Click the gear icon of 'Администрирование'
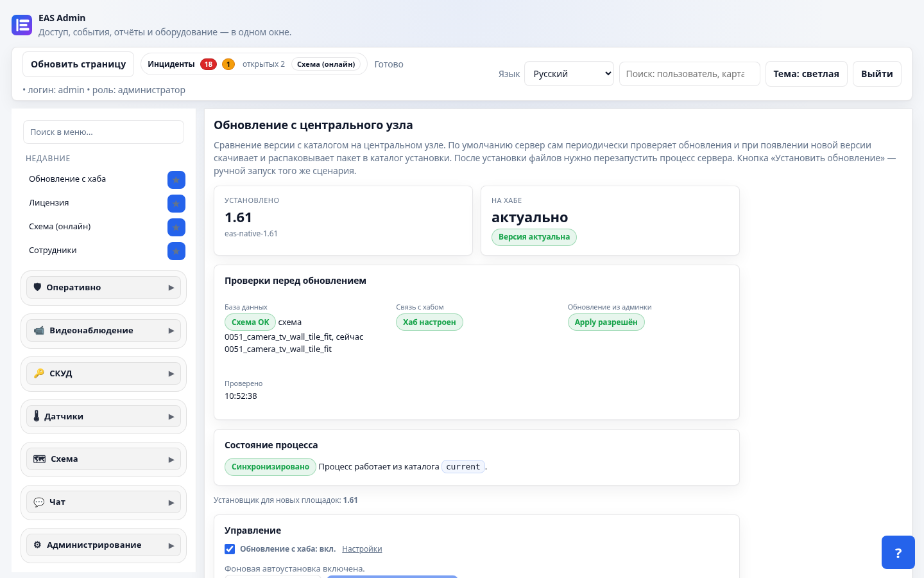Image resolution: width=924 pixels, height=578 pixels. [x=37, y=545]
